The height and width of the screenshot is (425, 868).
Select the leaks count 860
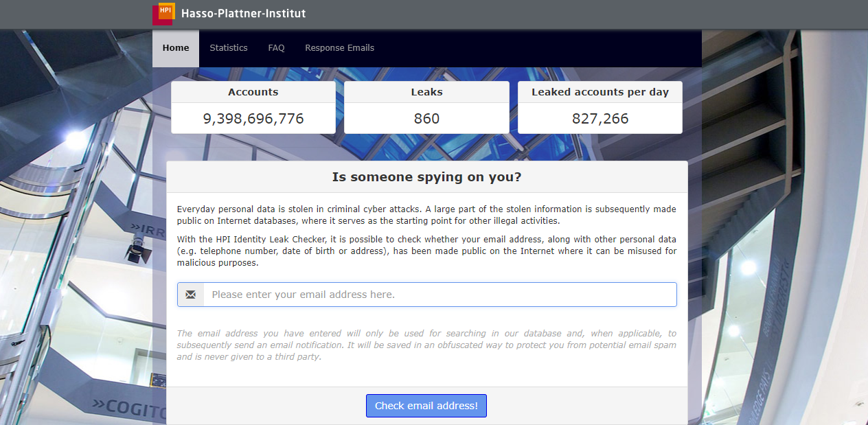[426, 119]
